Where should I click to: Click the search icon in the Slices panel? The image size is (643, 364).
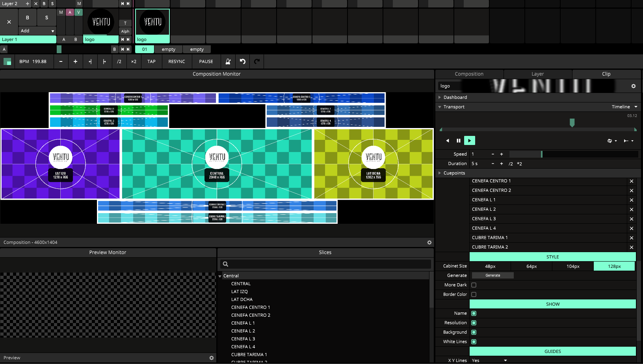pyautogui.click(x=225, y=264)
